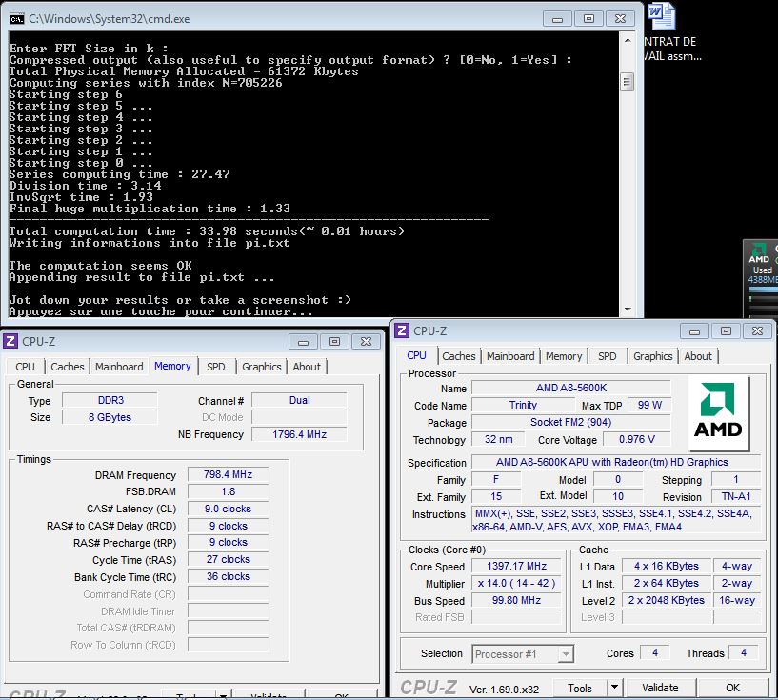Switch to CPU tab in left CPU-Z window
The height and width of the screenshot is (700, 778).
26,367
